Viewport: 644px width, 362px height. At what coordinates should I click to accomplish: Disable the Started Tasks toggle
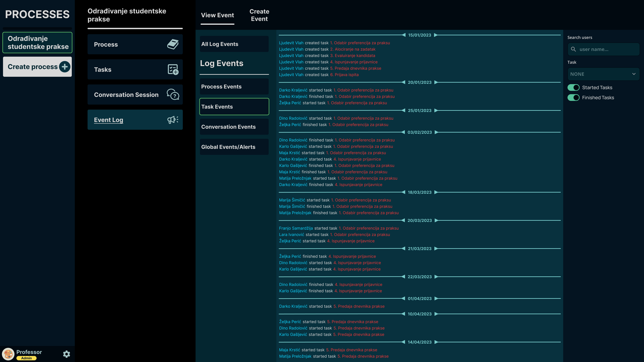click(x=573, y=87)
